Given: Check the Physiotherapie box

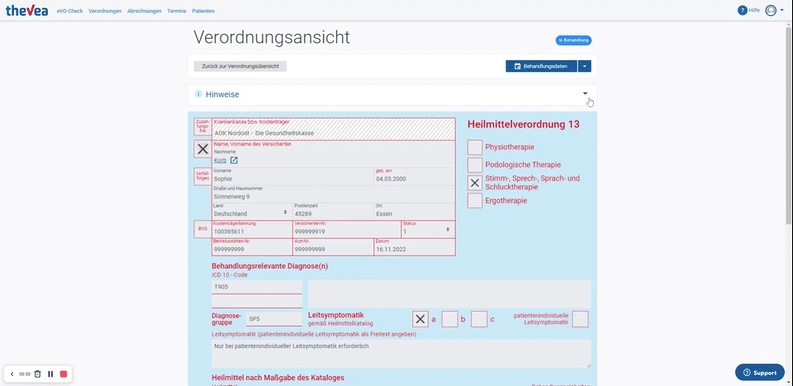Looking at the screenshot, I should point(474,147).
